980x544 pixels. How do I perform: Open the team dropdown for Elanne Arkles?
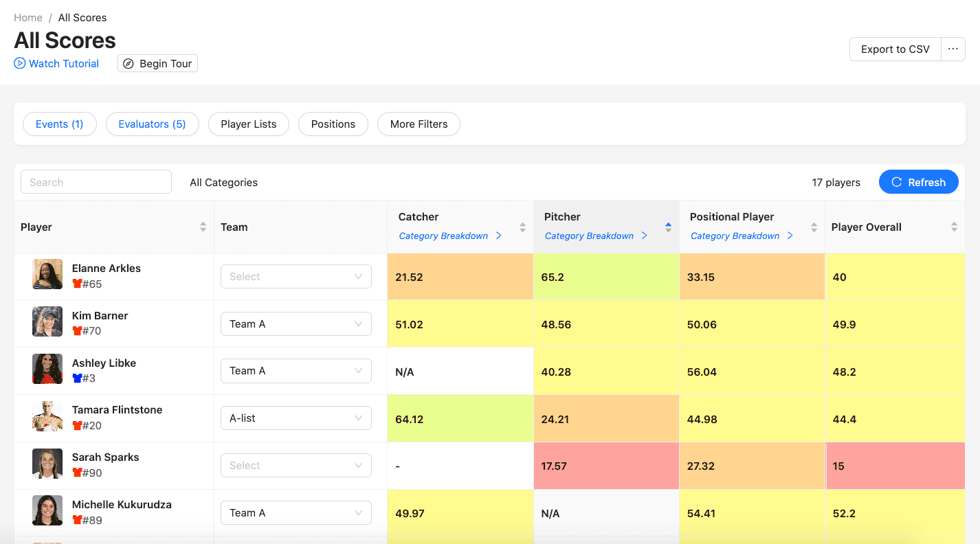pos(296,277)
